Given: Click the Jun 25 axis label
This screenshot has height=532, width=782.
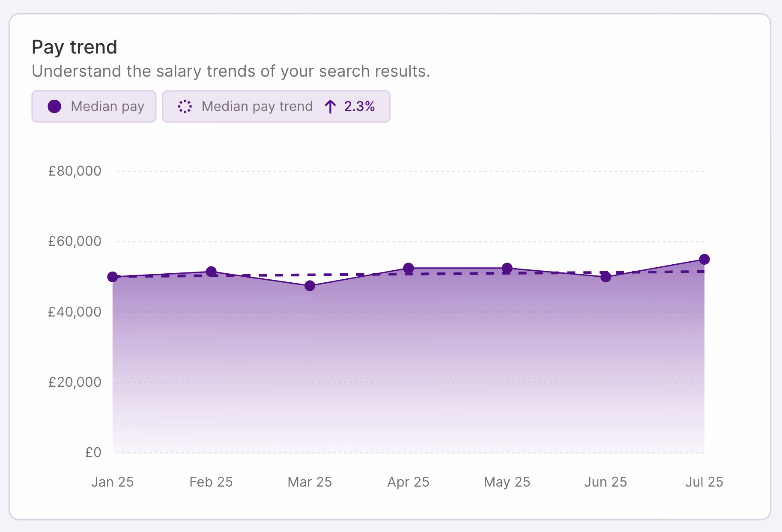Looking at the screenshot, I should coord(606,482).
